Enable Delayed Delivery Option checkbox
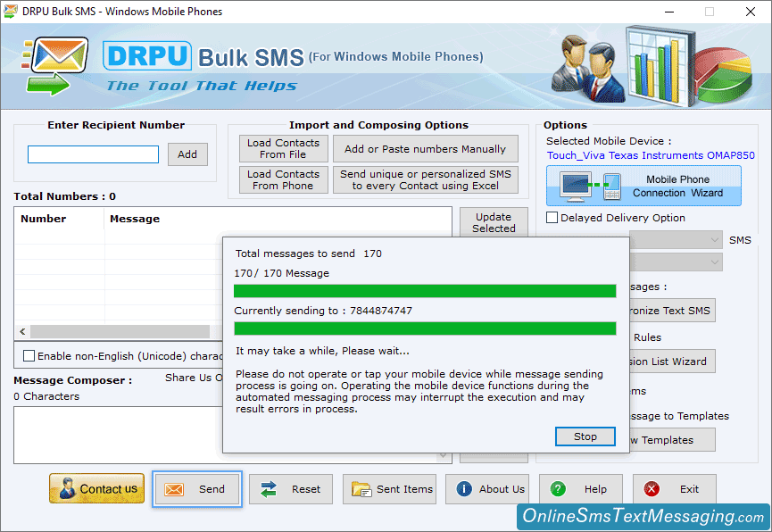Screen dimensions: 772x532 click(552, 218)
